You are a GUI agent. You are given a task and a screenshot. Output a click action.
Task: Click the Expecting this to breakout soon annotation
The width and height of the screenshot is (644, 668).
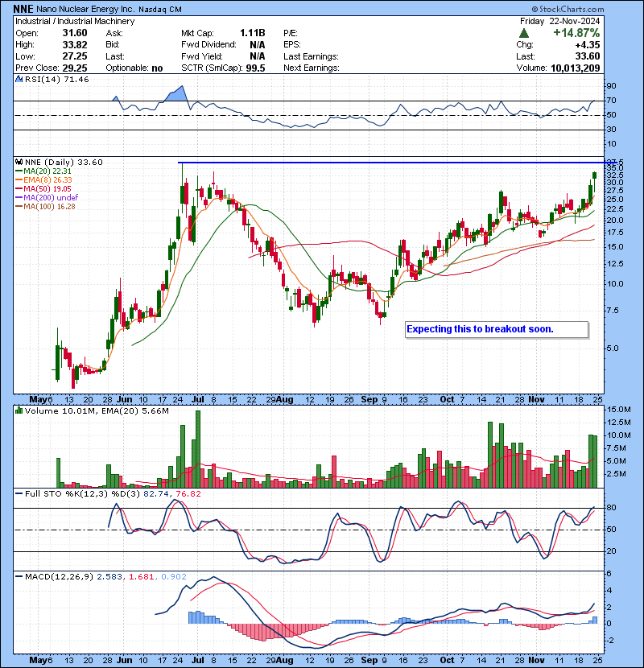[480, 329]
